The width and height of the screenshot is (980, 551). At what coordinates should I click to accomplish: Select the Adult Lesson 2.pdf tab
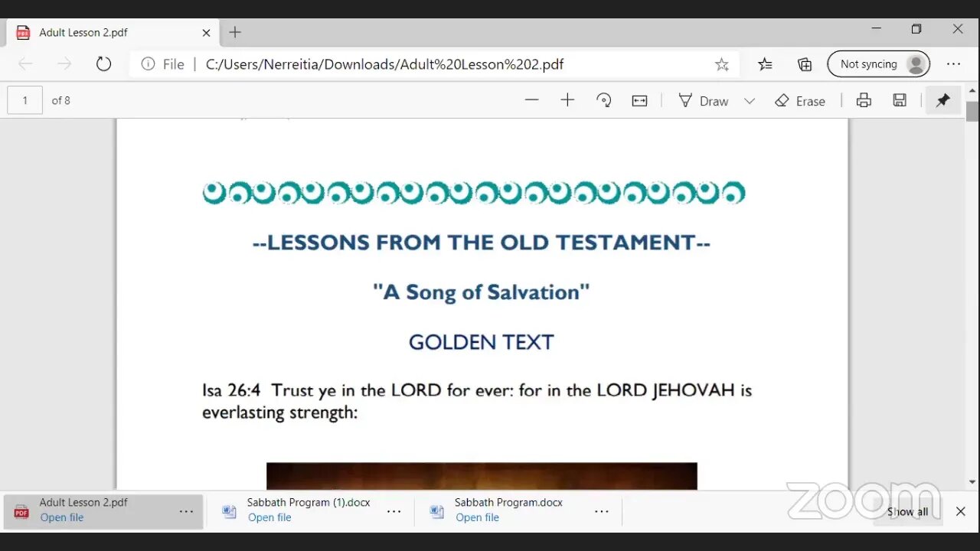coord(113,32)
